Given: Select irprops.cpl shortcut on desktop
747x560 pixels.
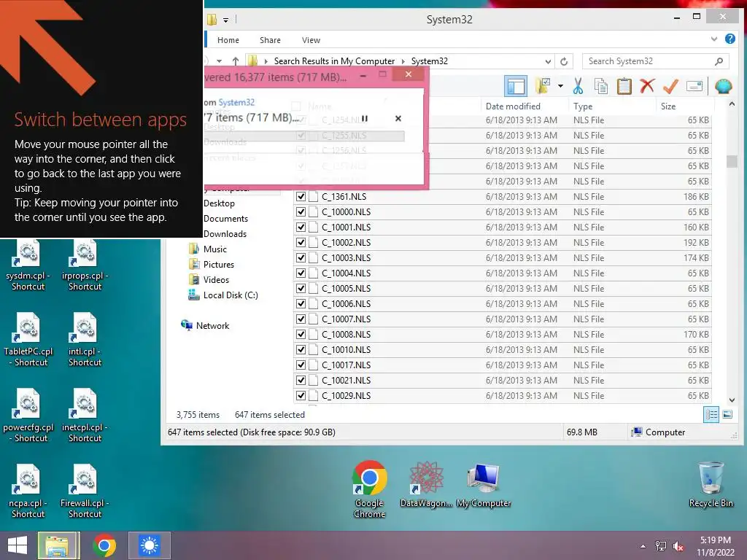Looking at the screenshot, I should tap(85, 265).
